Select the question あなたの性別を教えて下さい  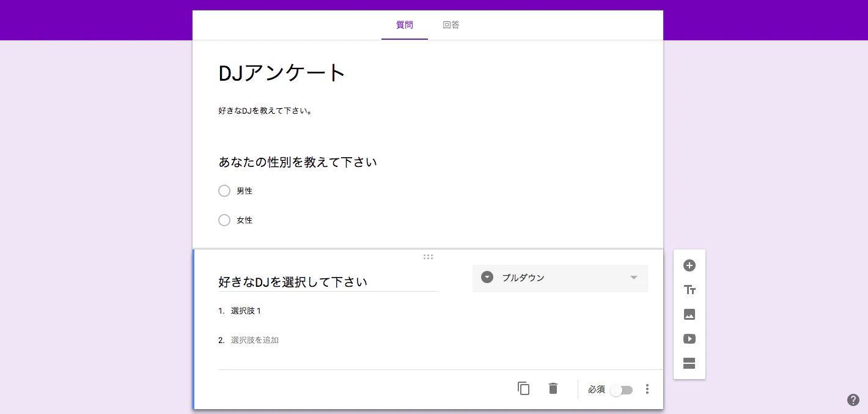point(298,162)
